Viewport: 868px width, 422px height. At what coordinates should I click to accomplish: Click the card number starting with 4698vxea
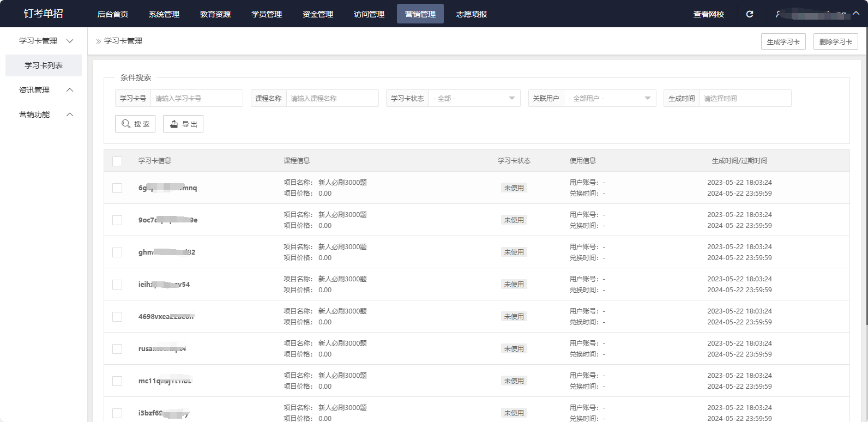coord(166,317)
